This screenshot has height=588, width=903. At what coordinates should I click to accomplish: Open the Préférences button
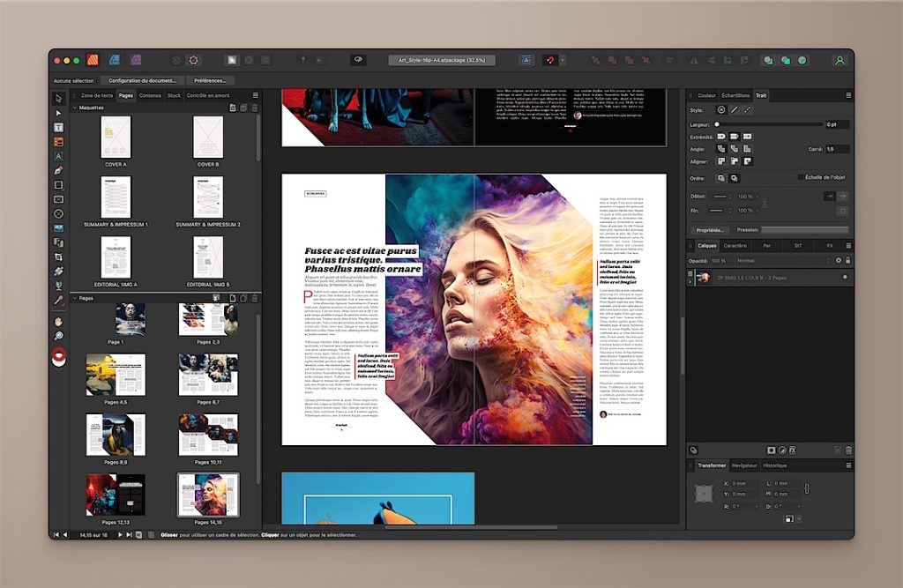210,80
